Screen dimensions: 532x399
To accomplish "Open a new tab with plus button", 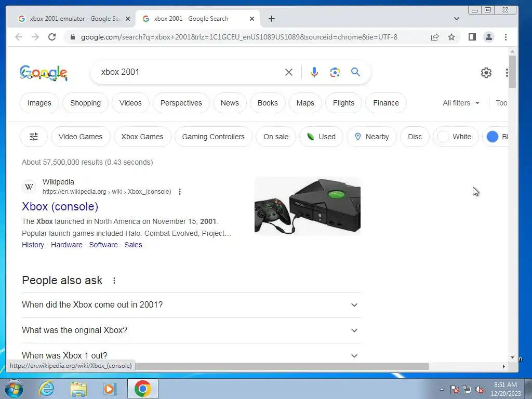I will (271, 19).
